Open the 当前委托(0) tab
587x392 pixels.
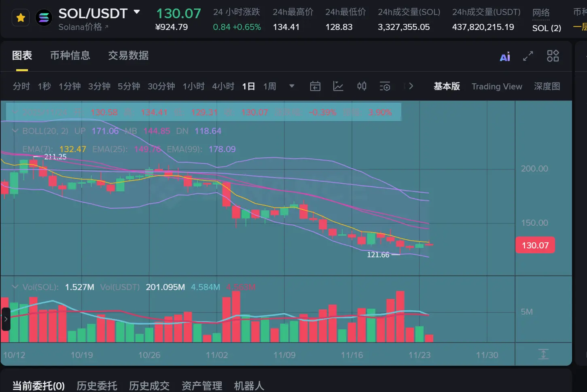(38, 386)
